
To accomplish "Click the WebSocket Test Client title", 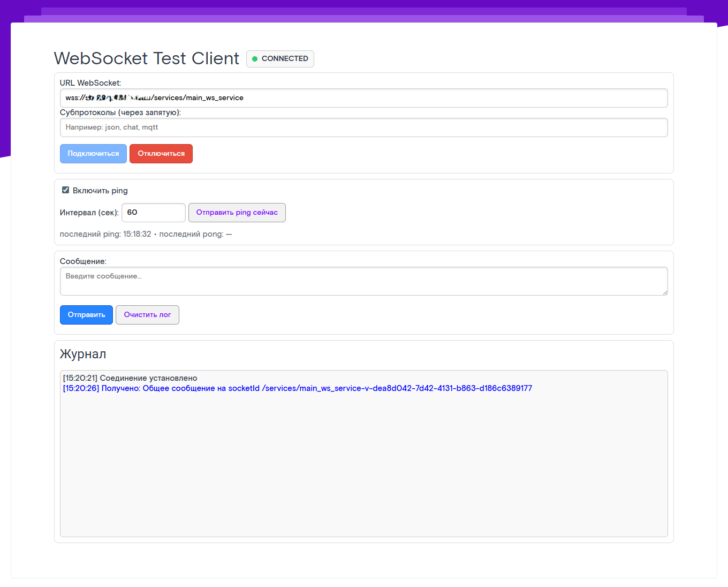I will tap(147, 58).
